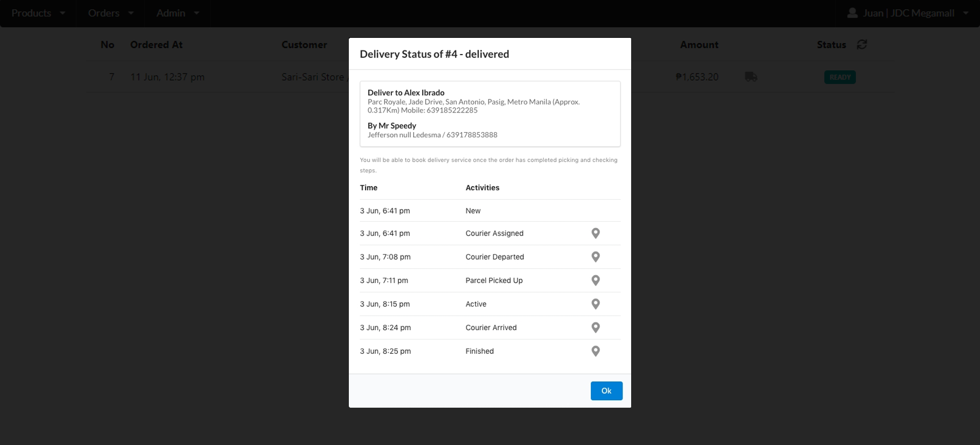The height and width of the screenshot is (445, 980).
Task: Click the Amount column header
Action: tap(699, 45)
